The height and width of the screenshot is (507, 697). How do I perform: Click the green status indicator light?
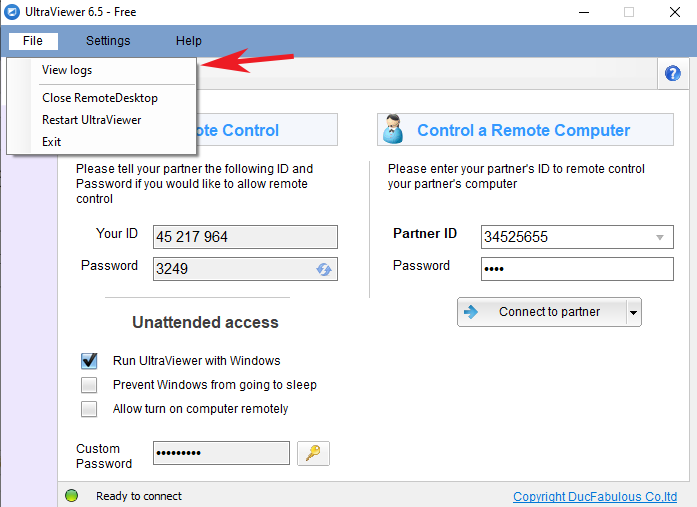[72, 495]
